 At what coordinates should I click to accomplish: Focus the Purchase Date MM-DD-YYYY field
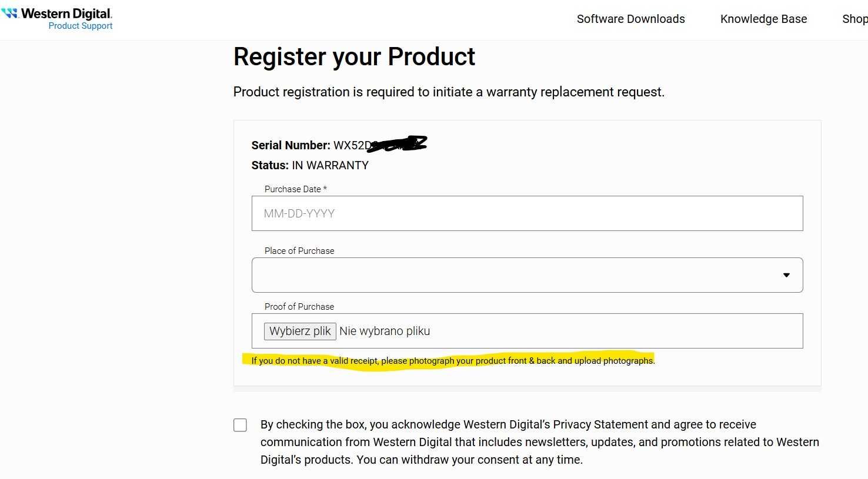click(x=527, y=213)
